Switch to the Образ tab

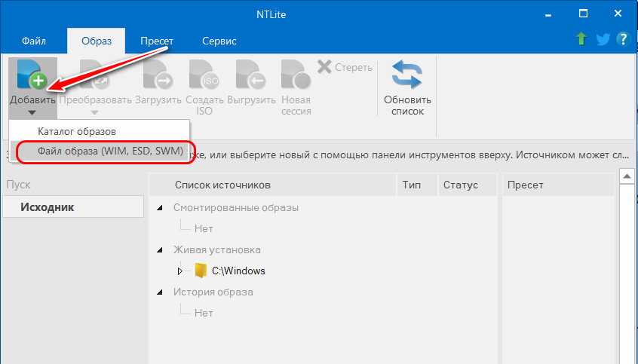[97, 41]
